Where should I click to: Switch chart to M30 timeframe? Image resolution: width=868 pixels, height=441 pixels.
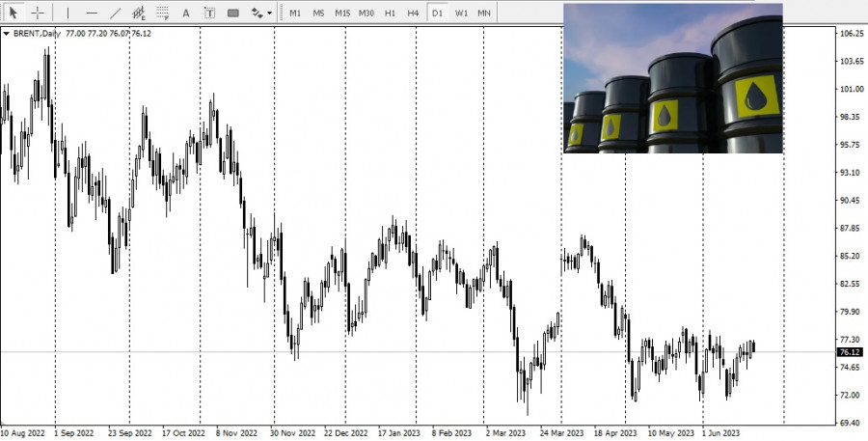(366, 13)
